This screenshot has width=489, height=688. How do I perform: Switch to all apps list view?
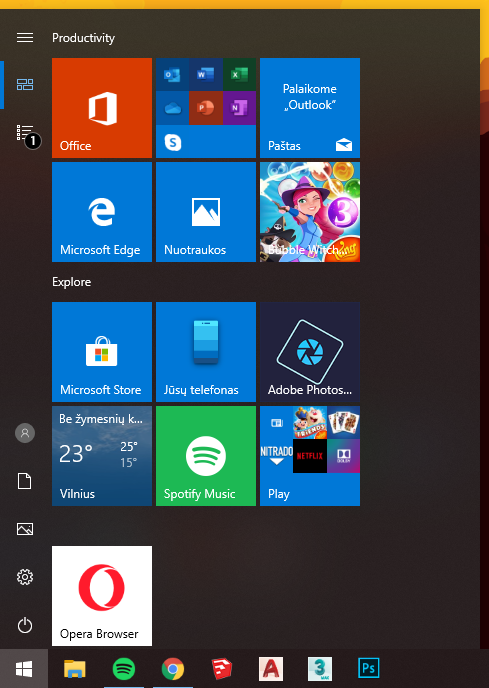click(x=25, y=132)
